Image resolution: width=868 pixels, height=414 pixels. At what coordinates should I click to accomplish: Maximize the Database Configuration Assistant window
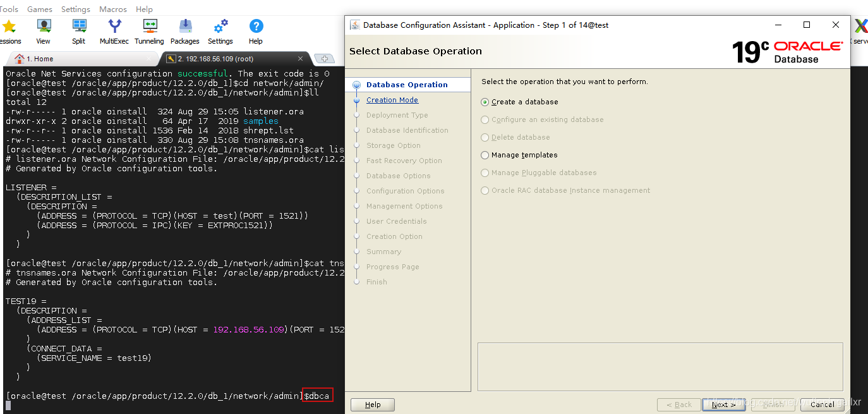click(807, 25)
